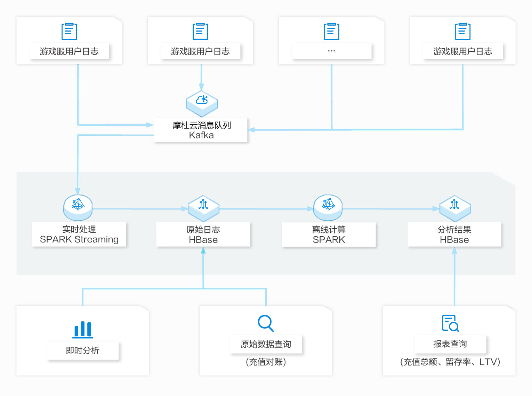The height and width of the screenshot is (396, 532).
Task: Click the 离线计算 SPARK network icon
Action: (328, 207)
